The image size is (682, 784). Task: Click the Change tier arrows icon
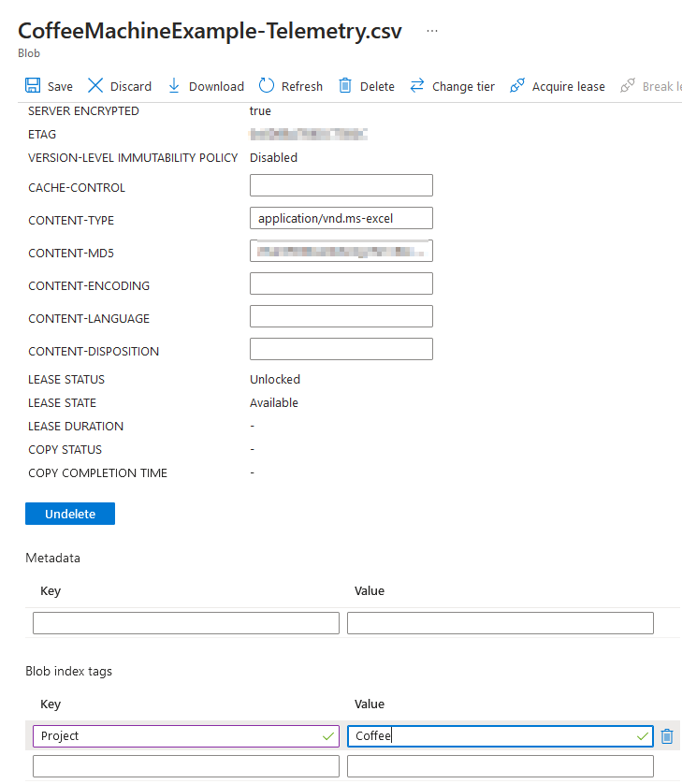417,86
